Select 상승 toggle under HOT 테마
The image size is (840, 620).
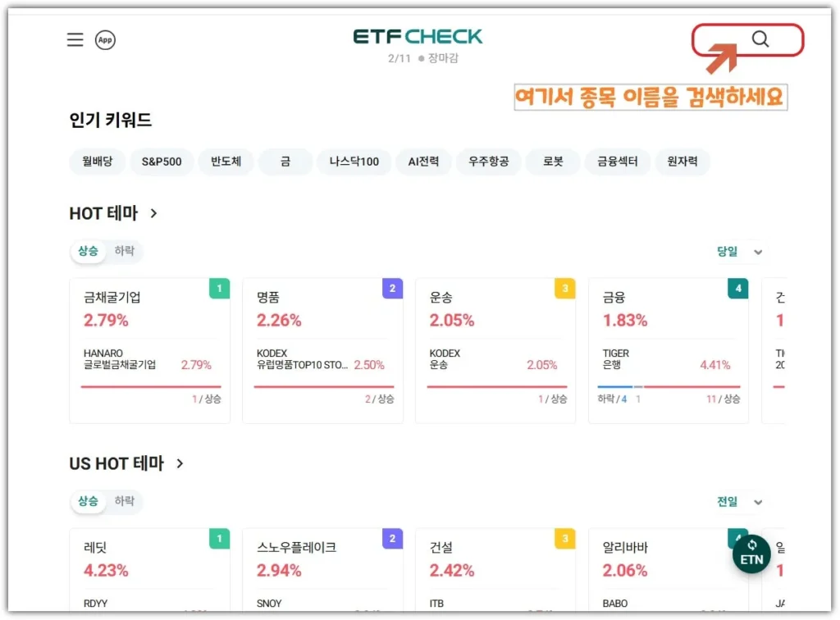[x=88, y=251]
